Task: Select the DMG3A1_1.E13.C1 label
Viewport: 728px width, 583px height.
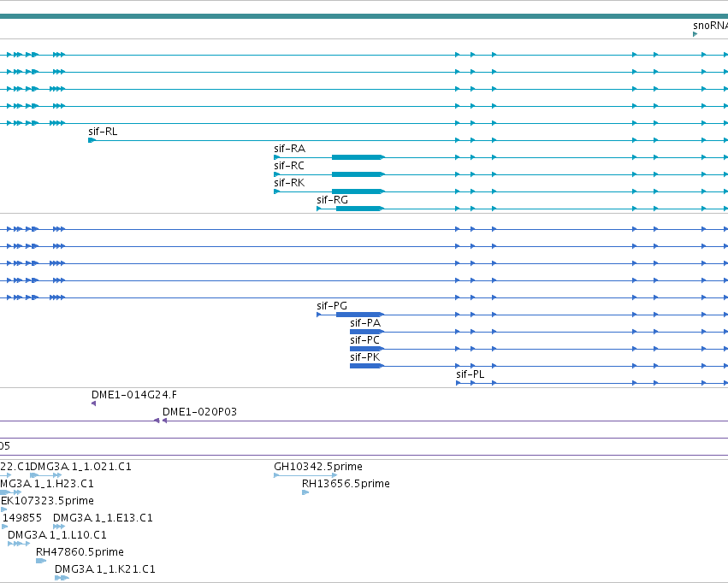Action: coord(103,518)
